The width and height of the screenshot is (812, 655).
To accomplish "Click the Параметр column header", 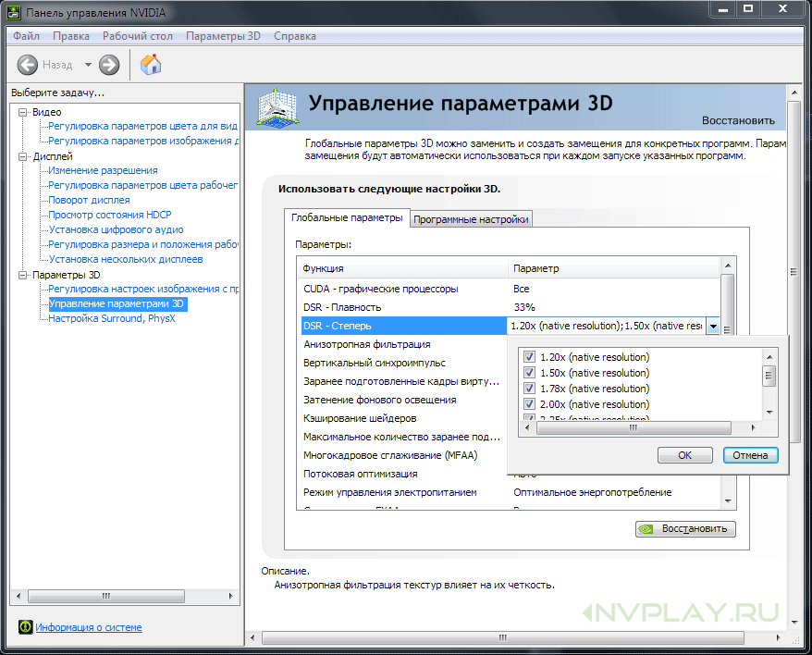I will (614, 268).
